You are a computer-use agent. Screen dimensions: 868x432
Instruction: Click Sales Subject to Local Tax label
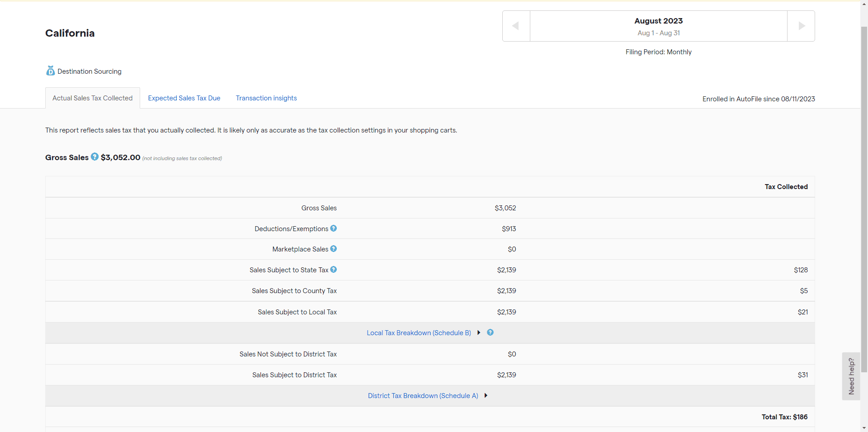[297, 312]
